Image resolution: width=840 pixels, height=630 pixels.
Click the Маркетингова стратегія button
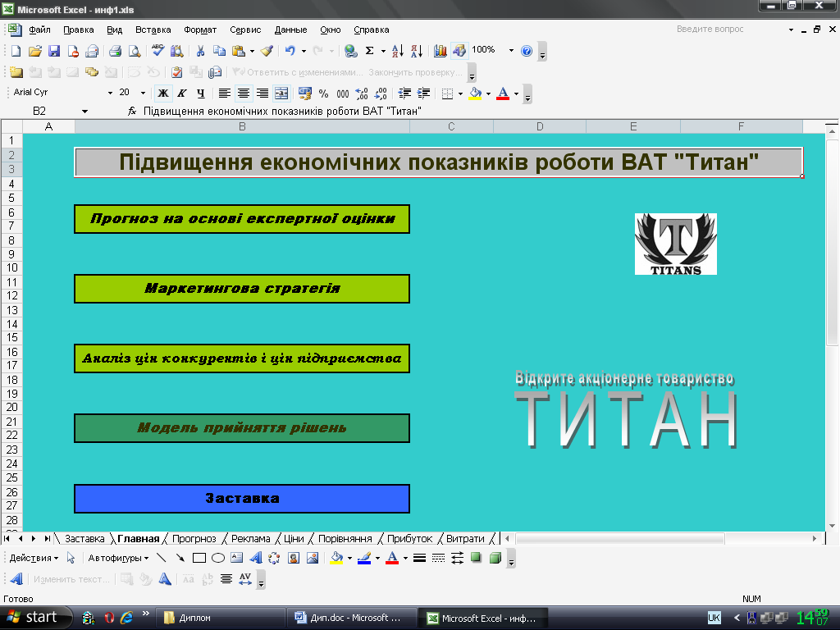click(242, 289)
